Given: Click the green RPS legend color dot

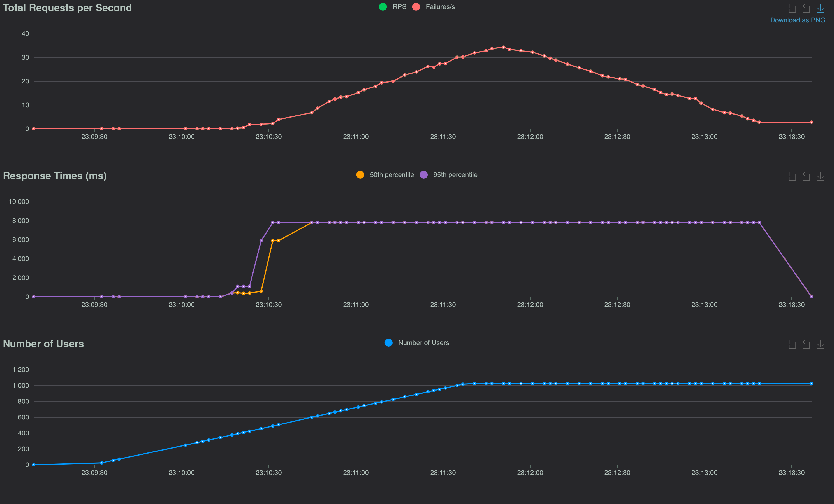Looking at the screenshot, I should click(383, 7).
